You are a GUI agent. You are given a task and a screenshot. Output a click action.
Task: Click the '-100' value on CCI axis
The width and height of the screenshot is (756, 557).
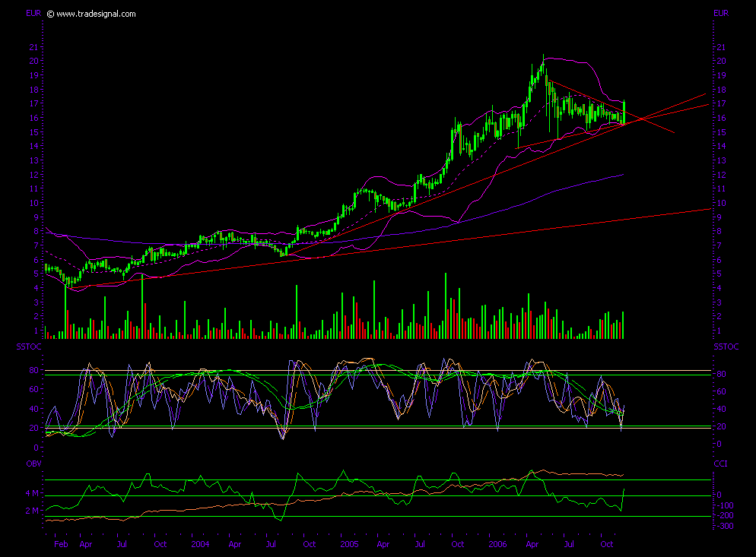(725, 505)
